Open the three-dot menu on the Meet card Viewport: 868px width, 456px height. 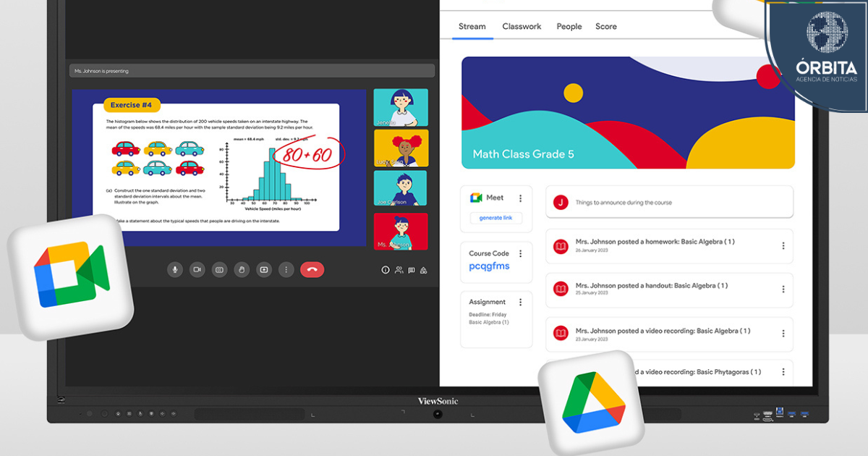click(x=520, y=198)
